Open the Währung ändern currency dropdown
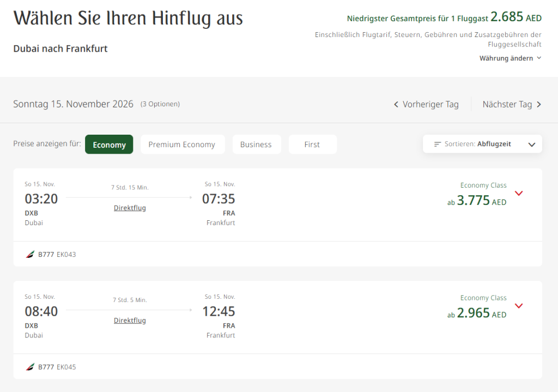This screenshot has height=392, width=558. coord(510,58)
